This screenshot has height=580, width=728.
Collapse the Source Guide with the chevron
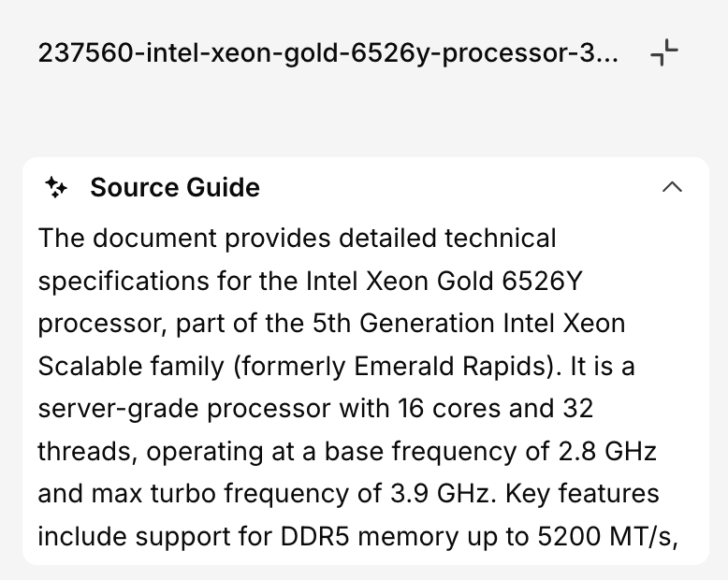point(672,187)
